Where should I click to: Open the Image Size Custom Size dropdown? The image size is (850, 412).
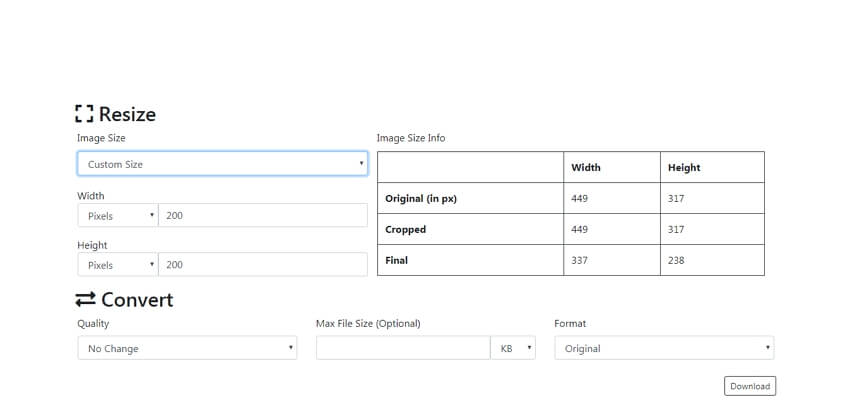click(x=222, y=164)
